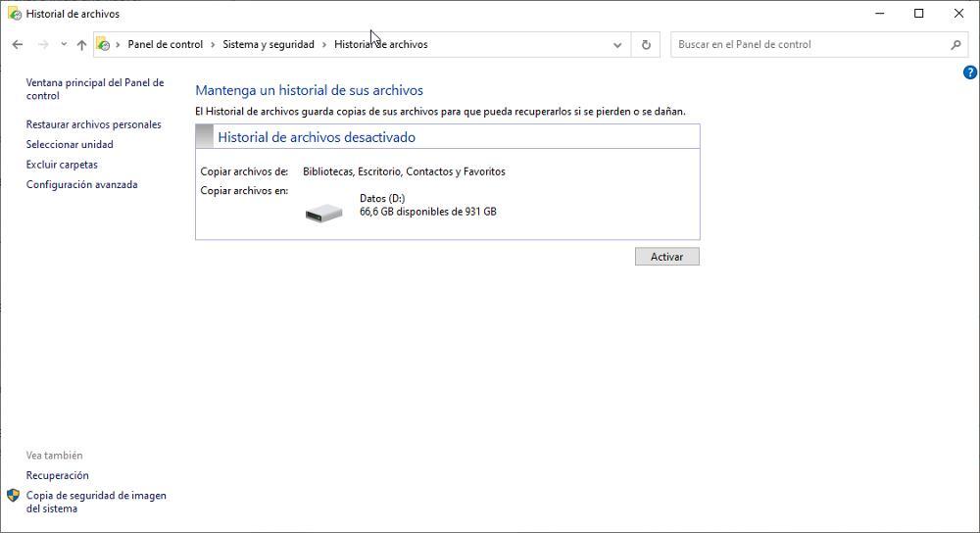The width and height of the screenshot is (980, 533).
Task: Click the refresh icon in the address bar
Action: [646, 44]
